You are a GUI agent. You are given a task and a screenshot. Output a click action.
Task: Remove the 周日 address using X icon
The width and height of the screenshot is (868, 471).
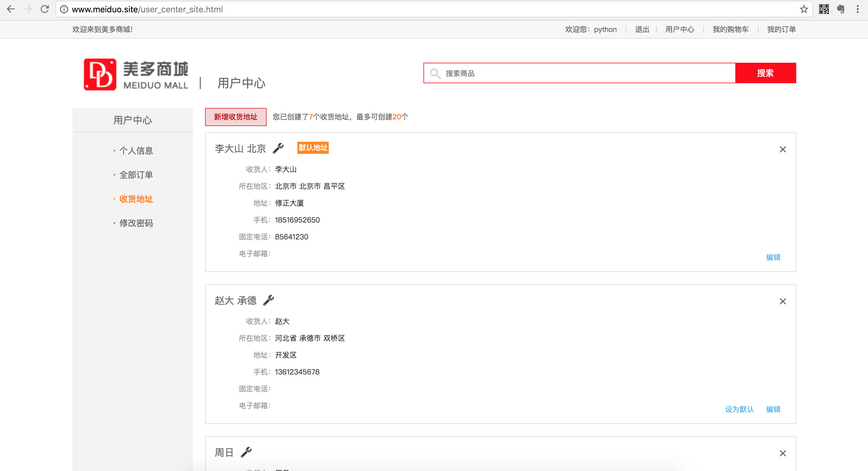(782, 454)
